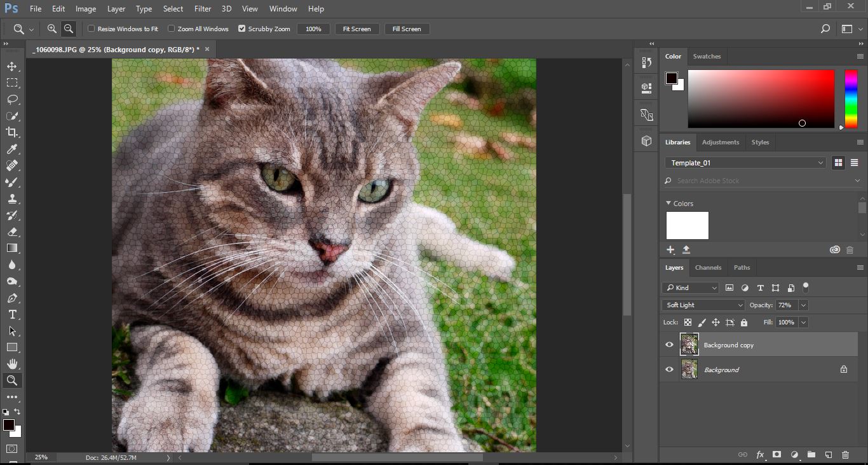Switch to the Adjustments tab

(721, 142)
